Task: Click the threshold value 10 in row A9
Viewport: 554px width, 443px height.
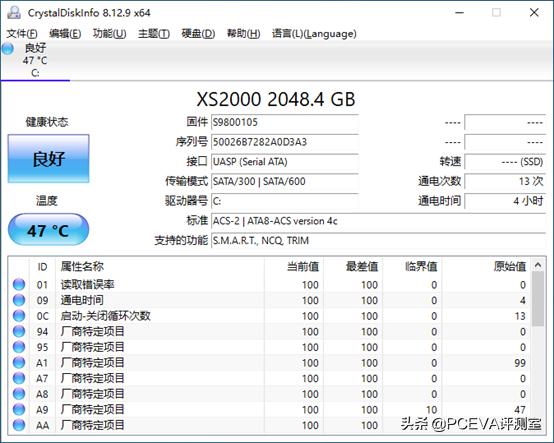Action: point(431,410)
